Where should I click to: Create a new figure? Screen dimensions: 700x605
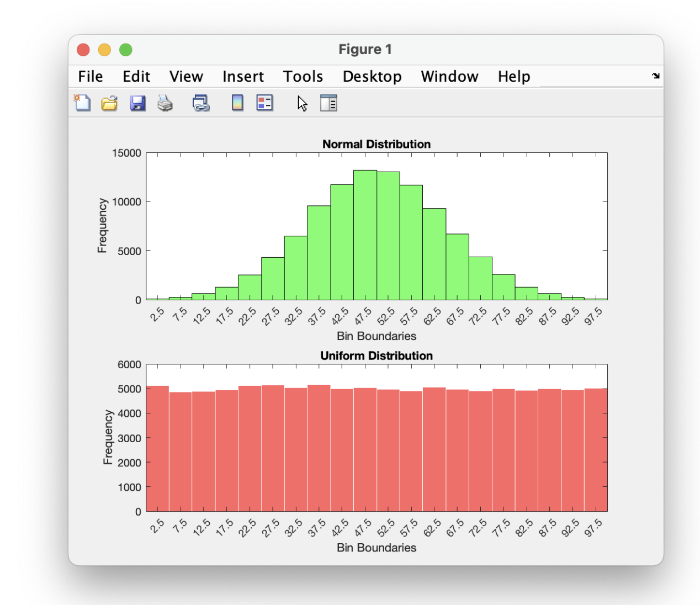82,103
